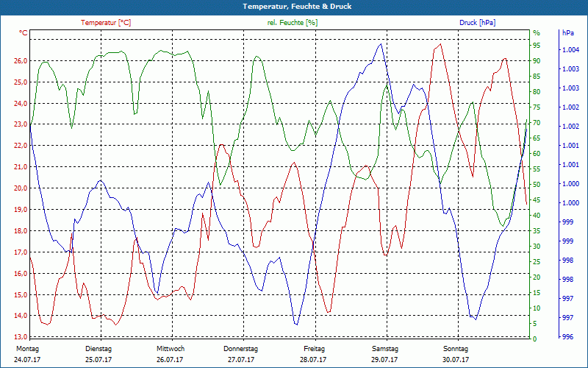The image size is (588, 368).
Task: Select the blue "Druck [hPa]" legend label
Action: click(477, 23)
